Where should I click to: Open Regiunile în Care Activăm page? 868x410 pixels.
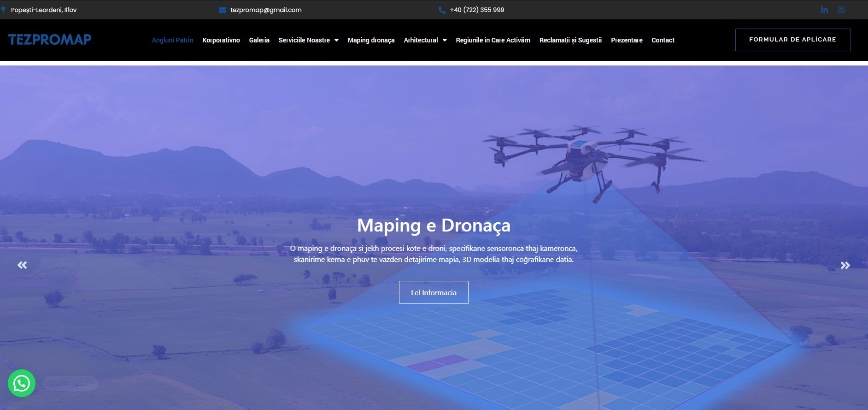[x=493, y=40]
